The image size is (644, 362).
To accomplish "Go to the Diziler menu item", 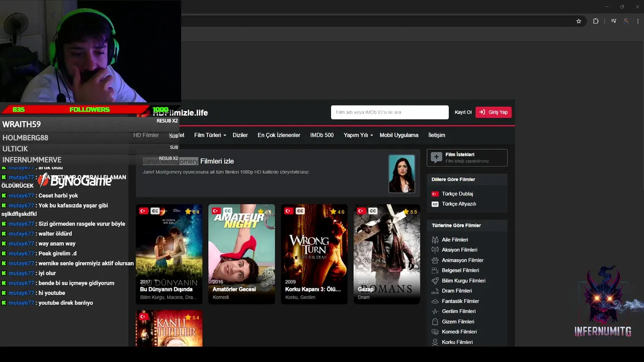I will point(240,135).
